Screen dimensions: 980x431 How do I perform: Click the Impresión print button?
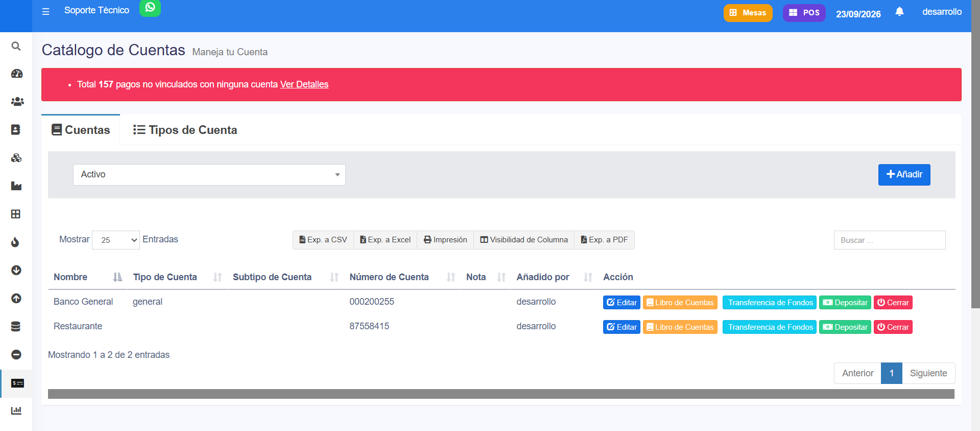click(445, 240)
